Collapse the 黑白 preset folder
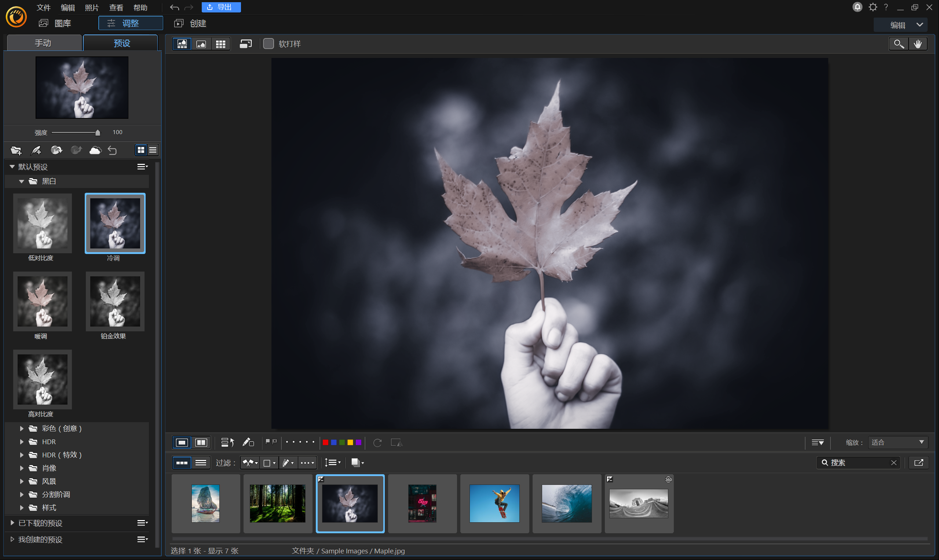This screenshot has height=560, width=939. tap(22, 181)
